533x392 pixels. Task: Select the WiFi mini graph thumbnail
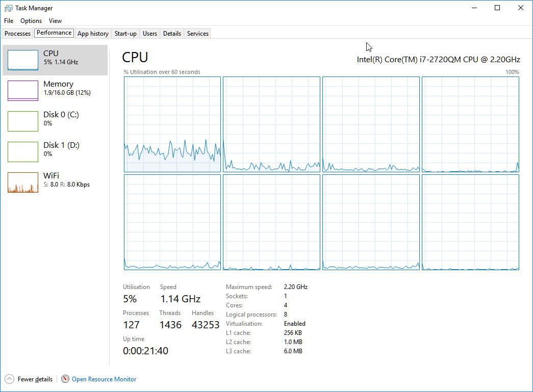[x=23, y=182]
